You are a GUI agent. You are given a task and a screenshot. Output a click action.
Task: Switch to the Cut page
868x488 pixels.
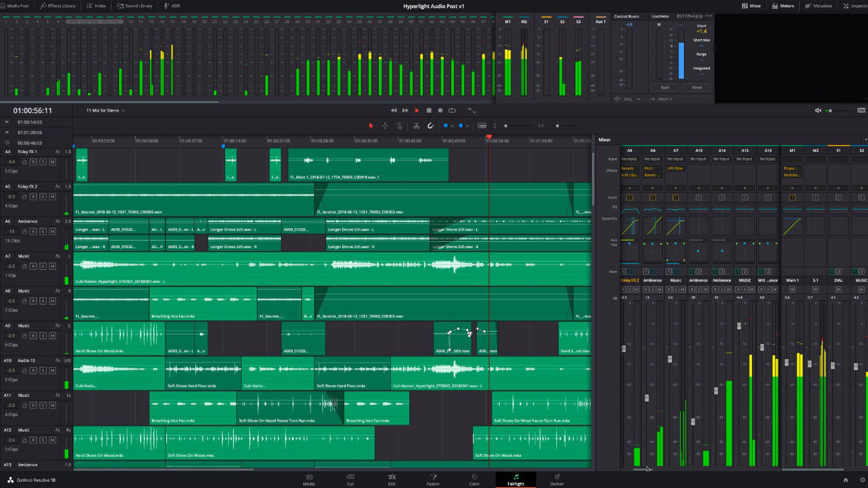pyautogui.click(x=350, y=479)
